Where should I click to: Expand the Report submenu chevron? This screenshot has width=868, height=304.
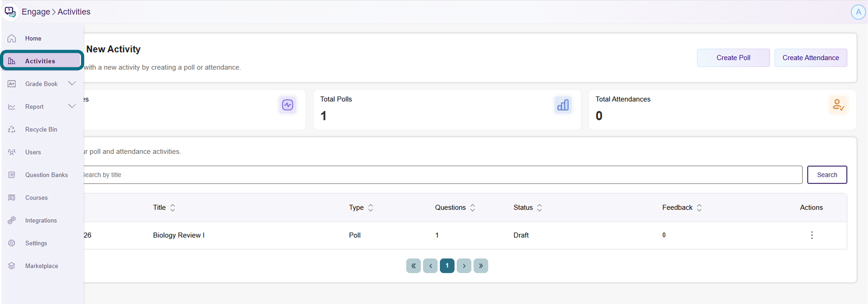tap(72, 106)
